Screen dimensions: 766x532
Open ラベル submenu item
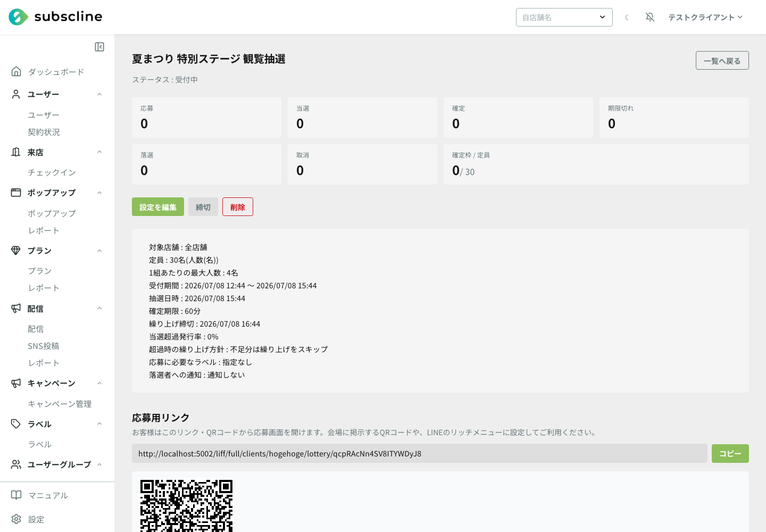tap(40, 444)
